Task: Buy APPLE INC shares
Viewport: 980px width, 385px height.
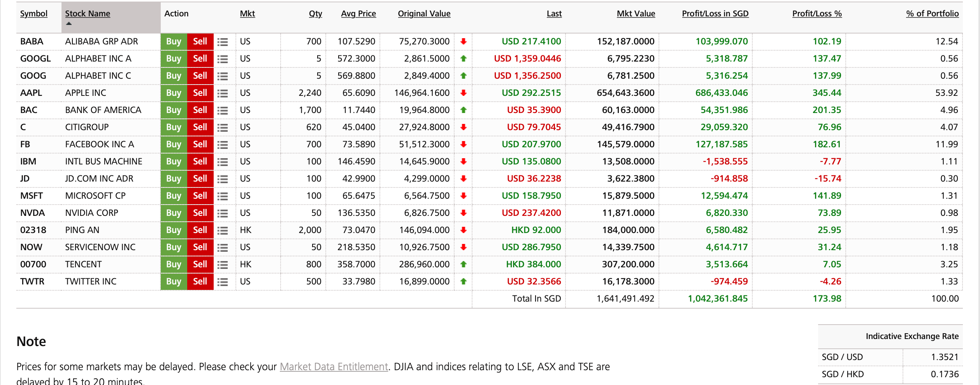Action: coord(174,93)
